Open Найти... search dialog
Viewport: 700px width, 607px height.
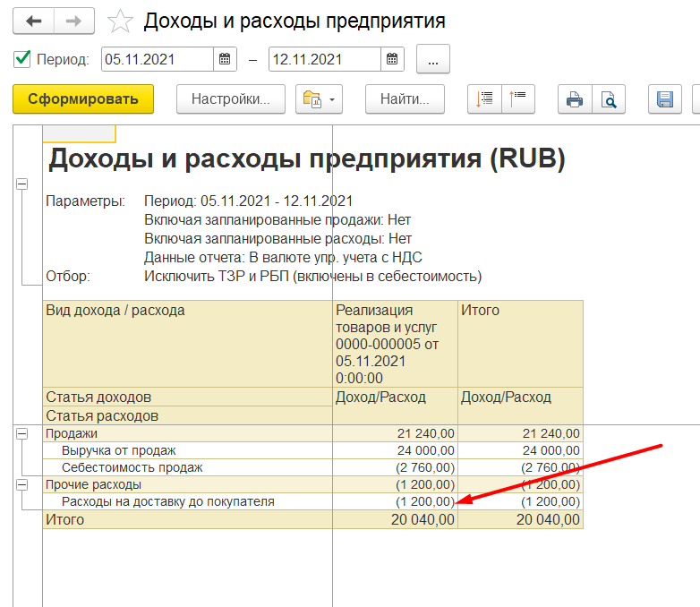[405, 98]
